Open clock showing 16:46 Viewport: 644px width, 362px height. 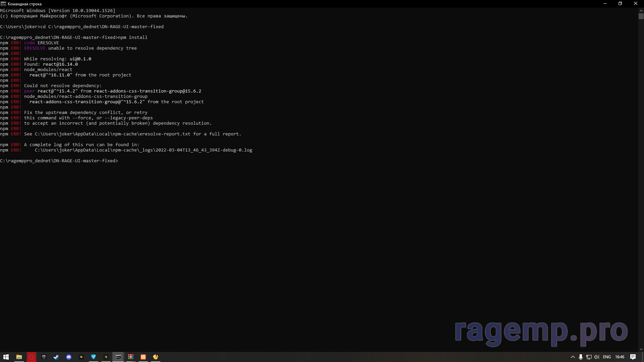click(620, 357)
